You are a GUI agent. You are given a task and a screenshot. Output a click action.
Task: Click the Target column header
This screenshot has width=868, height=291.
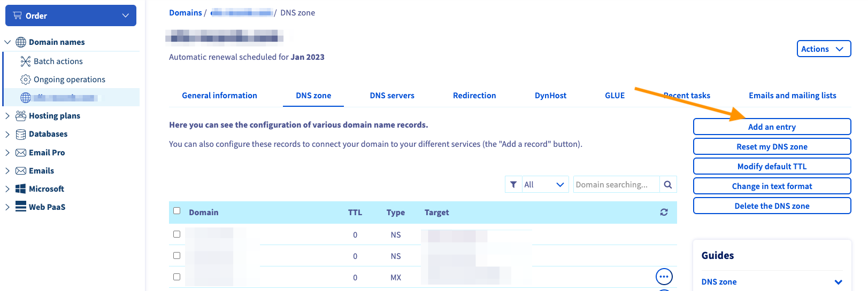(436, 213)
